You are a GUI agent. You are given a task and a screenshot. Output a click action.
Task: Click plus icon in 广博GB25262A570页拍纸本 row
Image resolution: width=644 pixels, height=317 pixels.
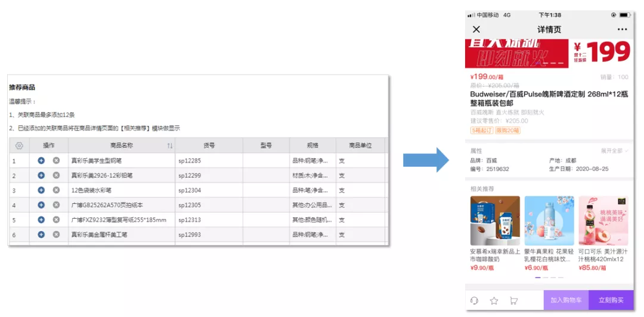coord(41,205)
